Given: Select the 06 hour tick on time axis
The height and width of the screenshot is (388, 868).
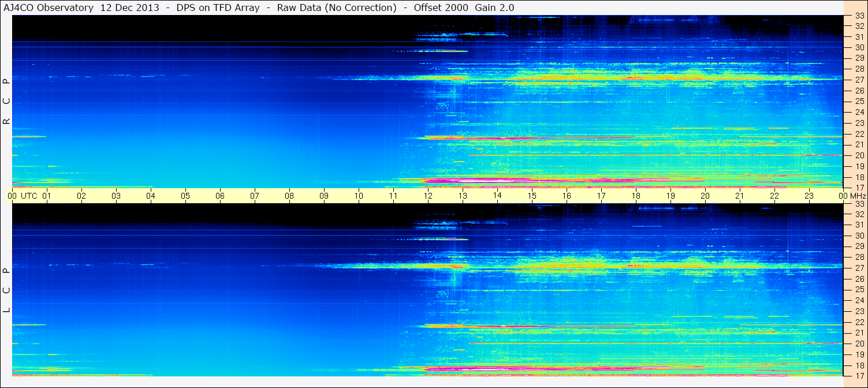Looking at the screenshot, I should point(220,196).
